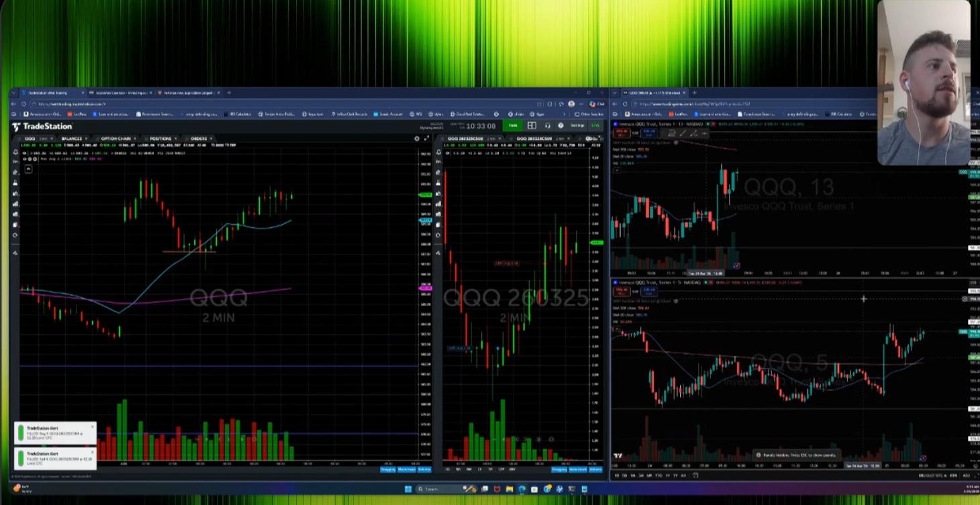Viewport: 980px width, 505px height.
Task: Open a new tab in the left browser
Action: coord(229,93)
